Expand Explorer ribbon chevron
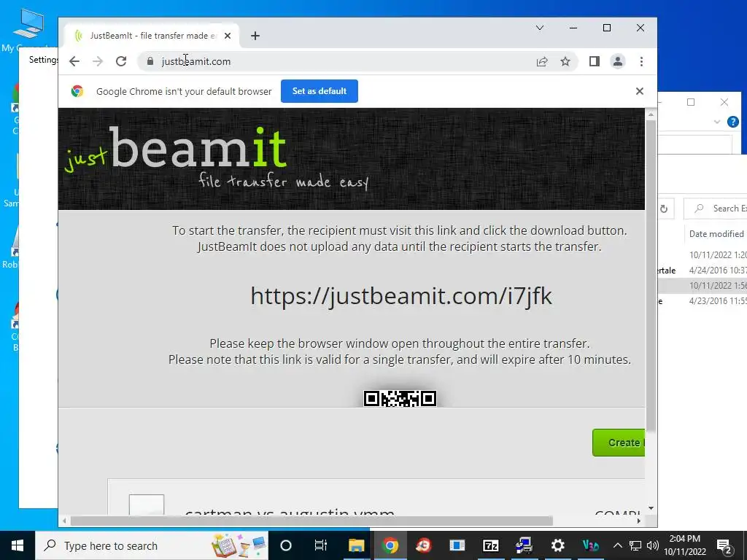This screenshot has height=560, width=747. [x=717, y=122]
